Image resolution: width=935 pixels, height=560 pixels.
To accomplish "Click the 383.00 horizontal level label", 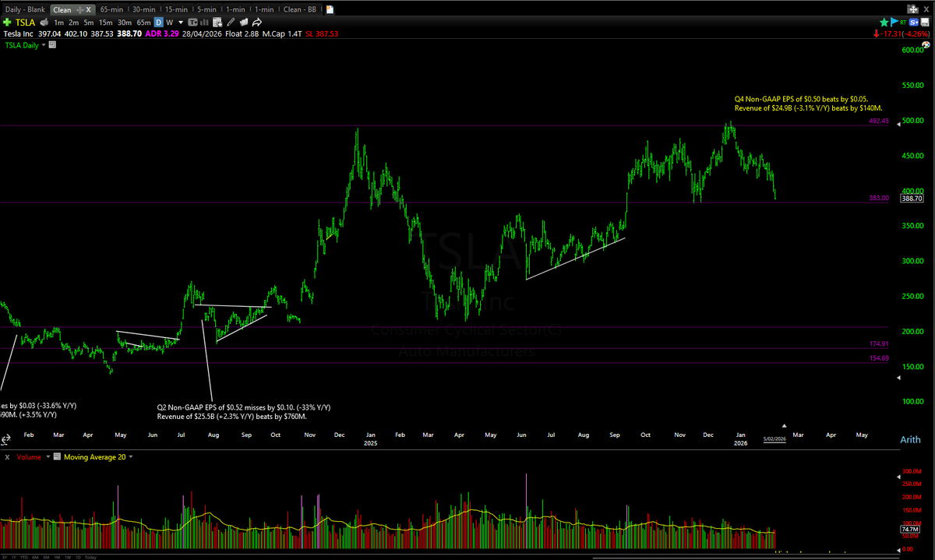I will click(879, 199).
